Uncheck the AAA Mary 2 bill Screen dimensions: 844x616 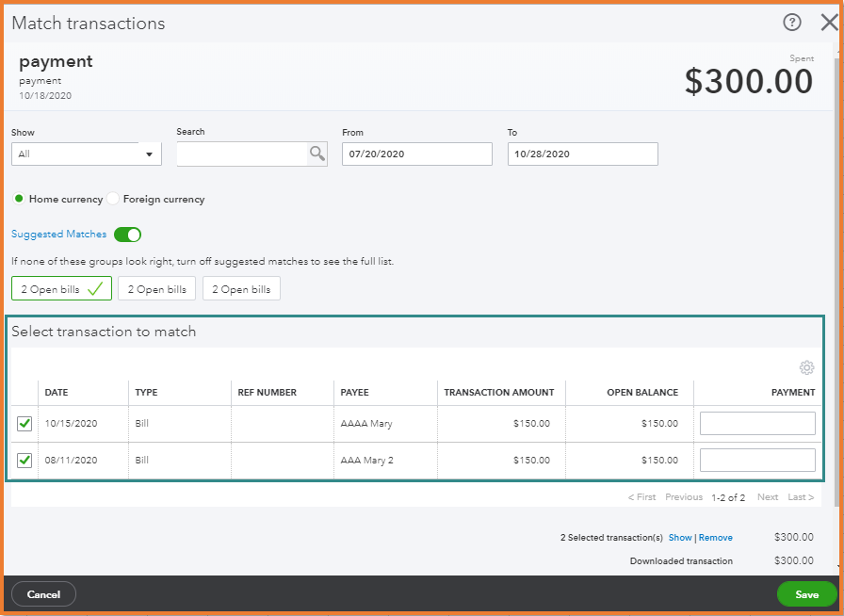(24, 460)
